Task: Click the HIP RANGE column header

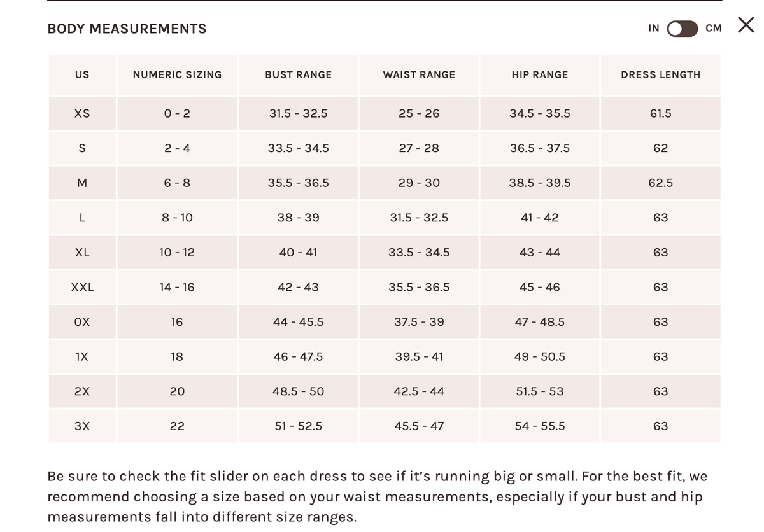Action: (x=540, y=75)
